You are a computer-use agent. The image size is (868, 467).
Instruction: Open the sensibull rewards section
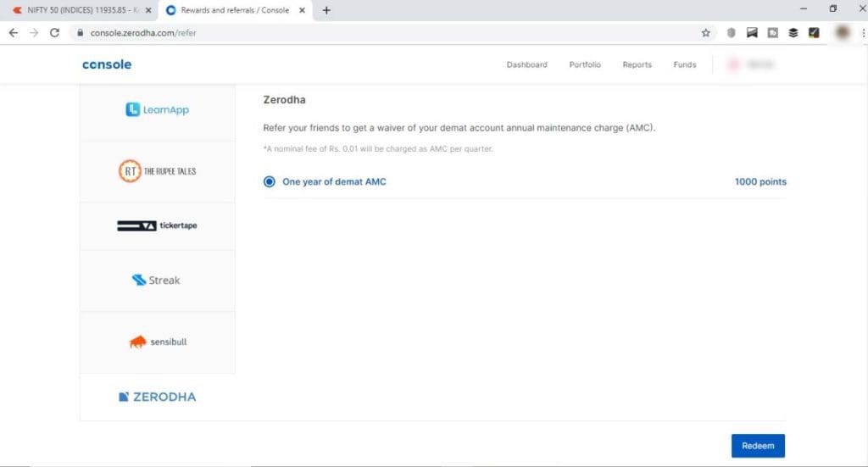[x=157, y=342]
